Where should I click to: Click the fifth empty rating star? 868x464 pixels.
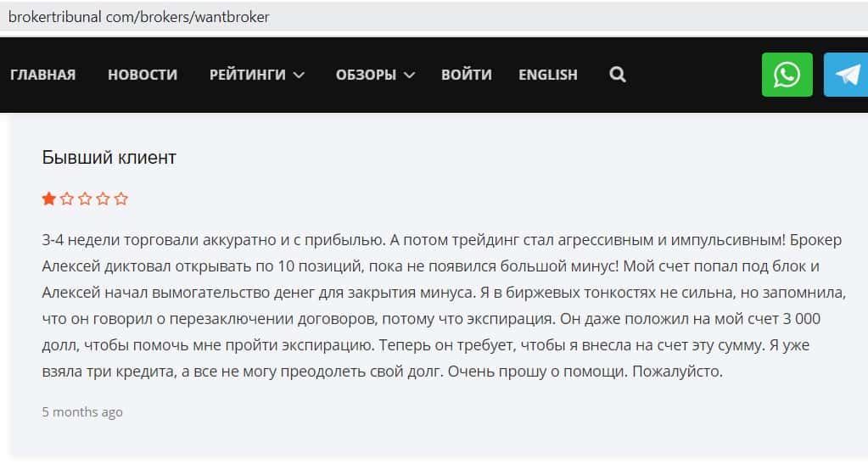click(x=121, y=199)
